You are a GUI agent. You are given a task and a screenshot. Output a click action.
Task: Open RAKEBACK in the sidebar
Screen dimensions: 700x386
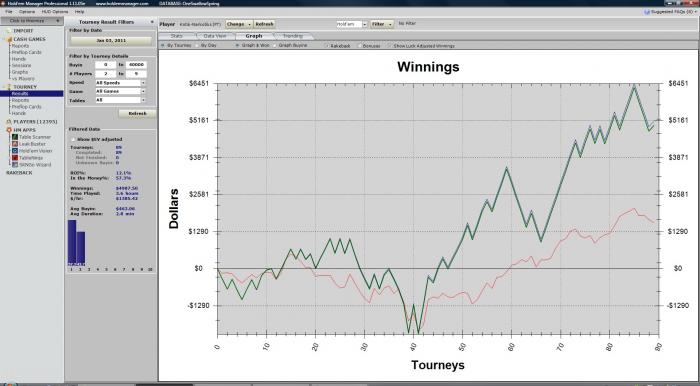(x=19, y=173)
